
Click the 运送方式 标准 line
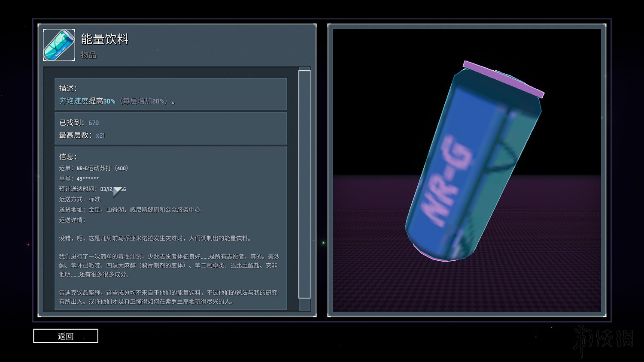pos(79,199)
